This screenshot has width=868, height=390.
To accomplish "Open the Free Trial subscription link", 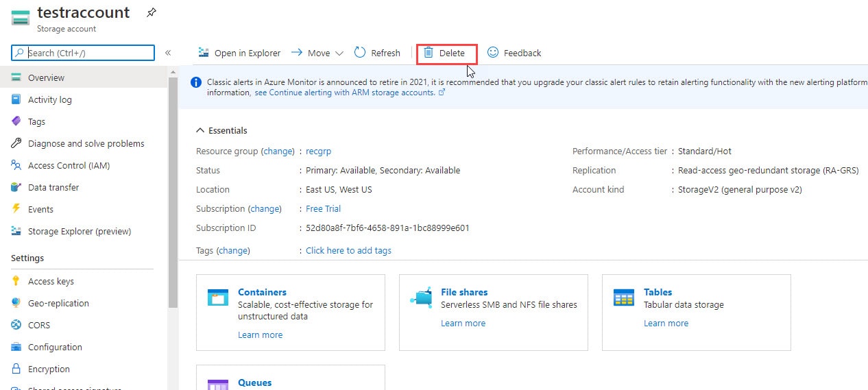I will tap(323, 208).
